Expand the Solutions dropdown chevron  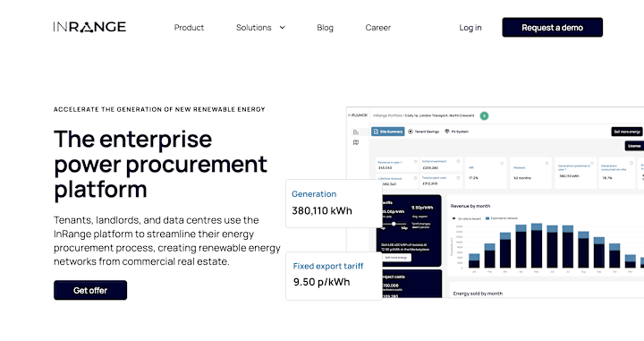pyautogui.click(x=283, y=28)
